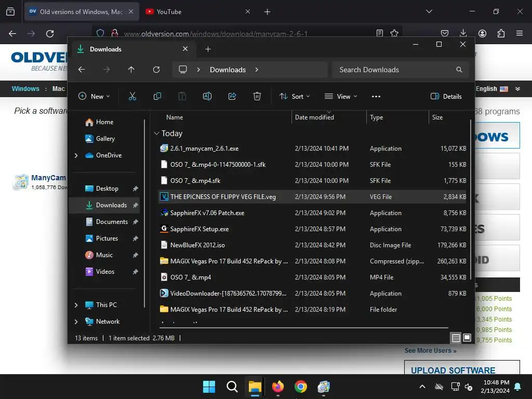
Task: Open Videos in navigation pane
Action: tap(105, 272)
